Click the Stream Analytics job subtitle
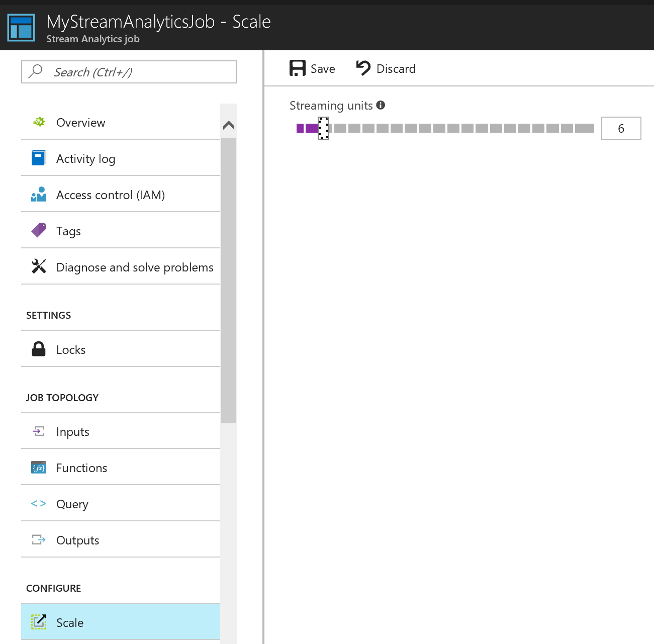 point(93,39)
